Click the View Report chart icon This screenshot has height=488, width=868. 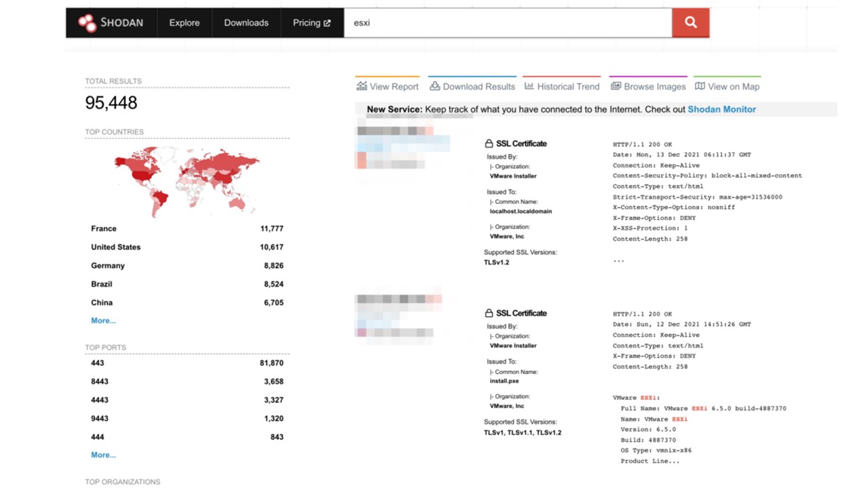point(361,86)
